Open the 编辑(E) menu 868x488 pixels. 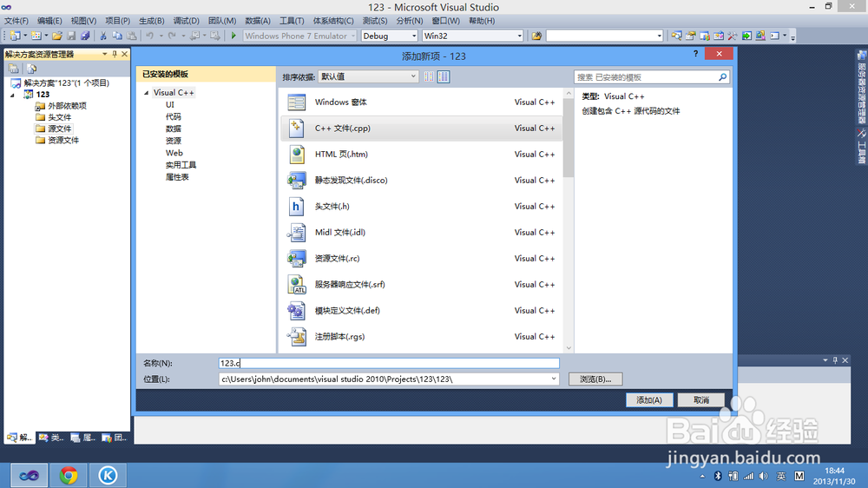[49, 21]
